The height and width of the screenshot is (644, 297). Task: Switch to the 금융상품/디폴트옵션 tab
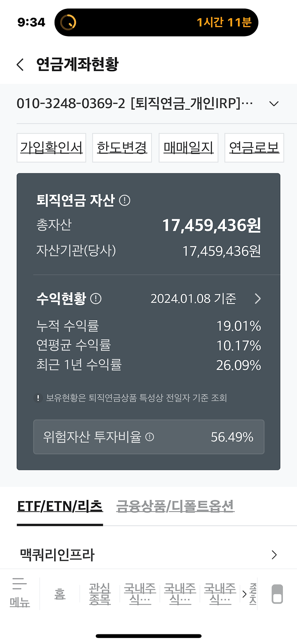(176, 505)
